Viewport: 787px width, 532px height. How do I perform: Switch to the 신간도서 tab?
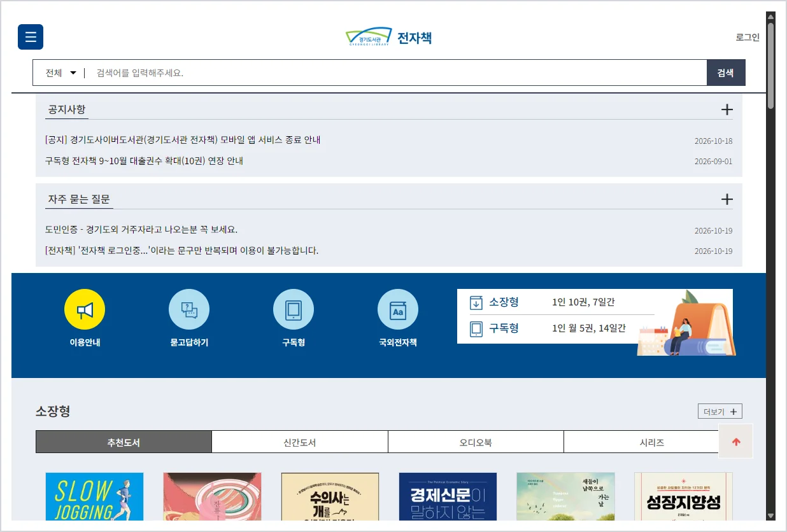300,442
